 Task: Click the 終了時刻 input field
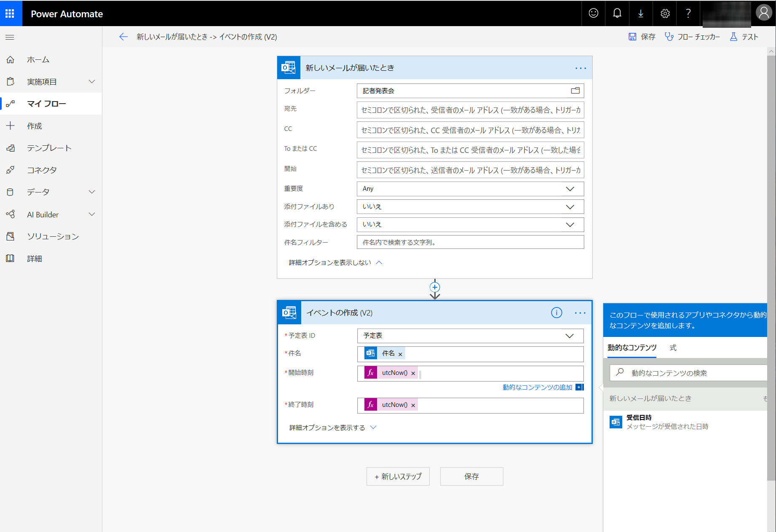pyautogui.click(x=470, y=405)
